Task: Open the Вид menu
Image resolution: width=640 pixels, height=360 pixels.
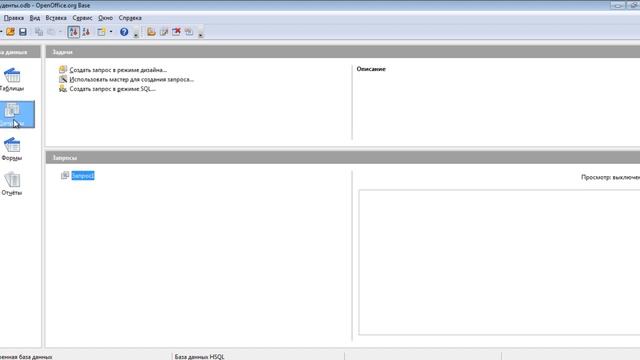Action: coord(35,18)
